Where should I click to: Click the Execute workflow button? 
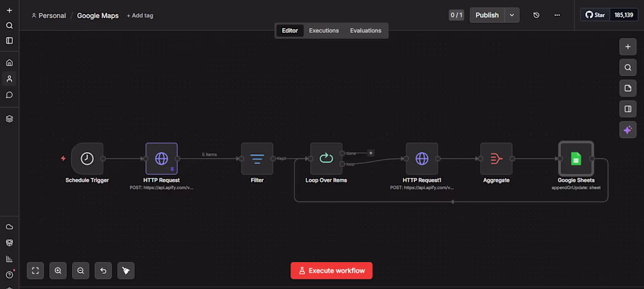(331, 270)
